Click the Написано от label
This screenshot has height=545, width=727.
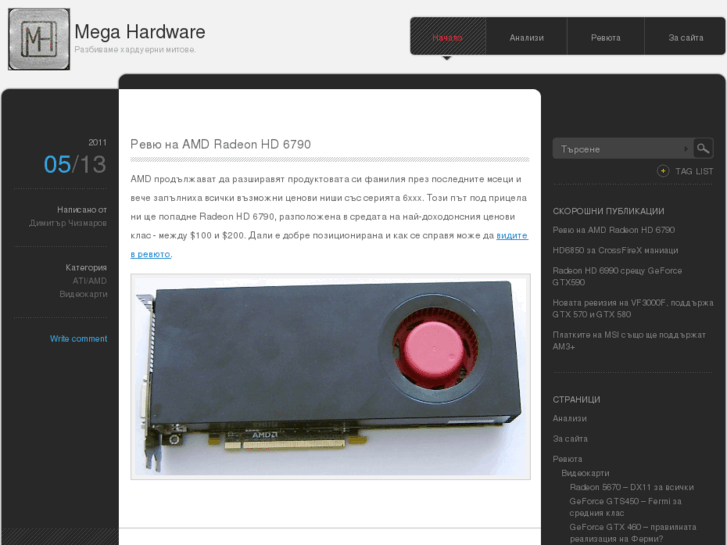(x=82, y=210)
